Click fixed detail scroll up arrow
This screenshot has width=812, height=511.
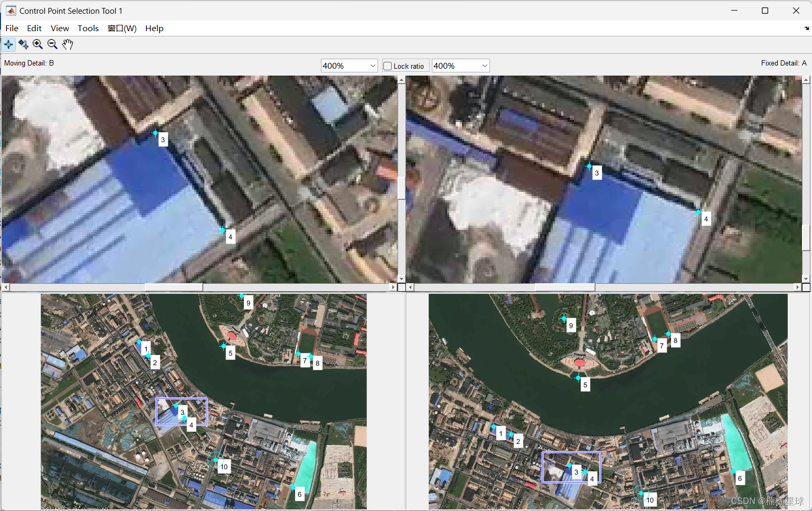tap(806, 80)
